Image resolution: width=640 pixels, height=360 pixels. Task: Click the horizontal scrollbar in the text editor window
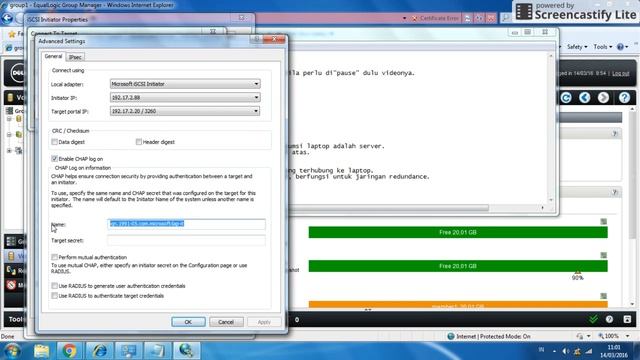(x=390, y=208)
